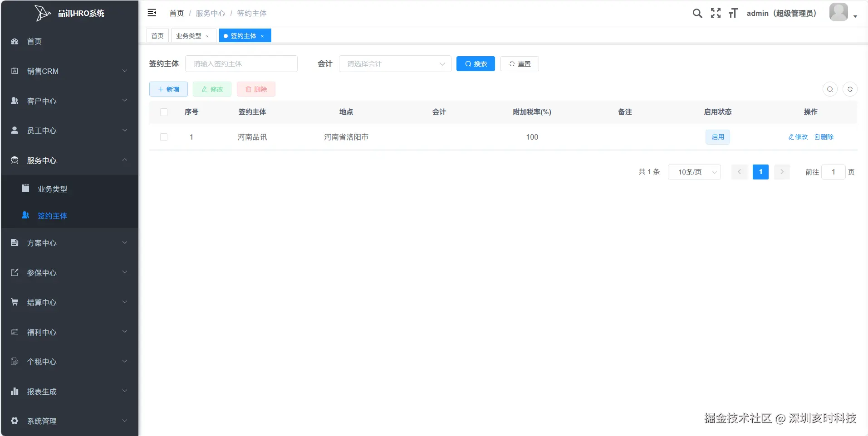Click the 福利中心 sidebar icon
Screen dimensions: 868x436
click(x=15, y=332)
